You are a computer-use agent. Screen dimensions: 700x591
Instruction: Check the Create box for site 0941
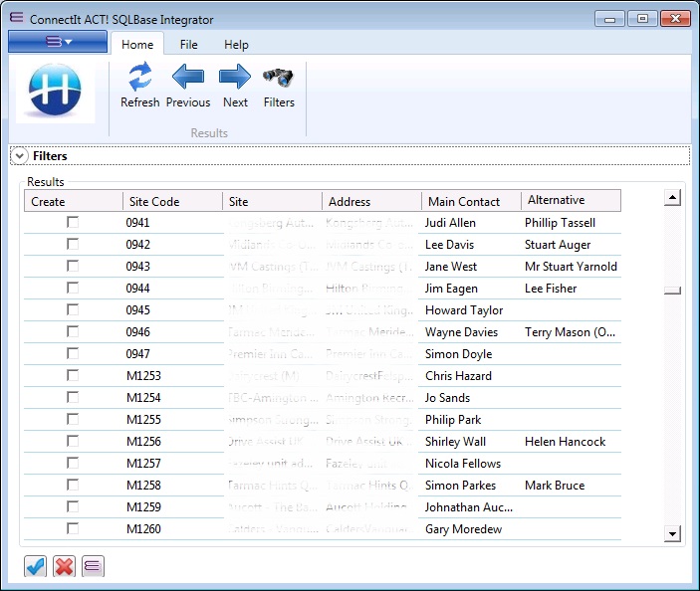(x=73, y=223)
